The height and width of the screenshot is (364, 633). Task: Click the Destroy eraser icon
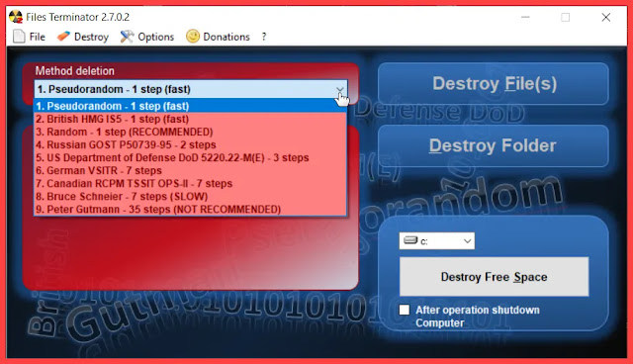click(63, 37)
